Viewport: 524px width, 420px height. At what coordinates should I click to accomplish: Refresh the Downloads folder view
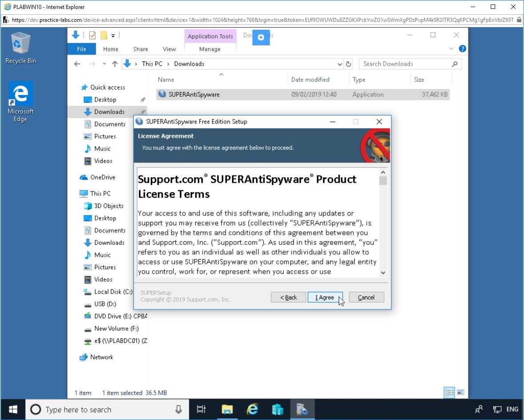point(348,64)
